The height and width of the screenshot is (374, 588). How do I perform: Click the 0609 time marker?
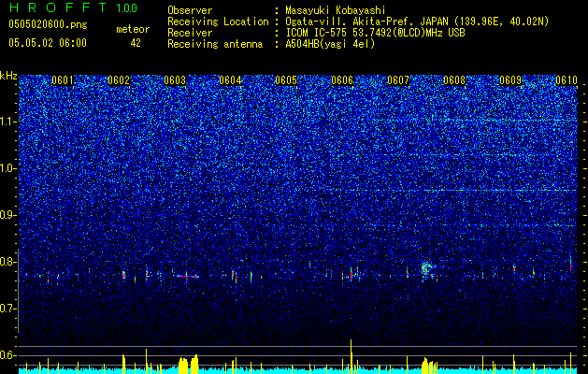coord(510,80)
